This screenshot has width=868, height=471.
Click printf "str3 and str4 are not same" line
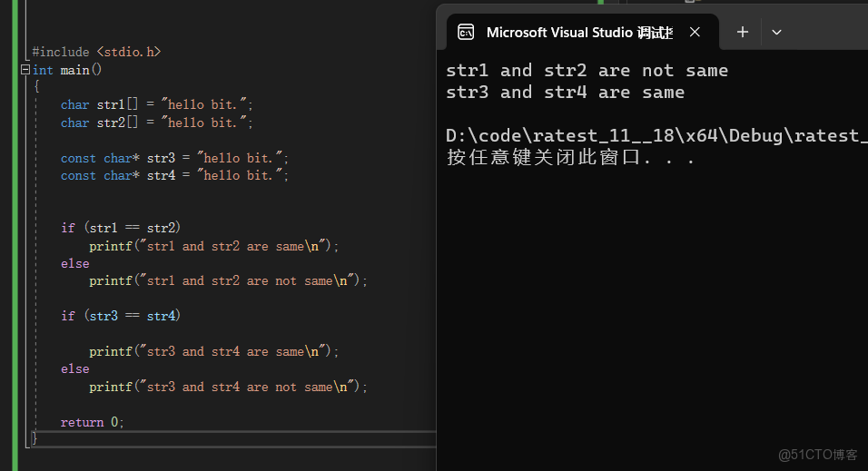[228, 387]
